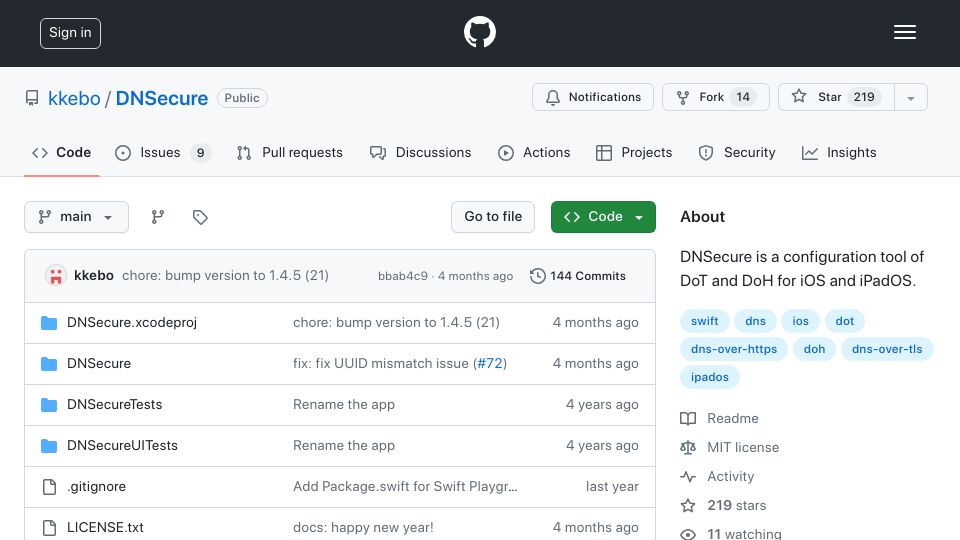This screenshot has height=540, width=960.
Task: Click the dns topic tag
Action: click(x=756, y=321)
